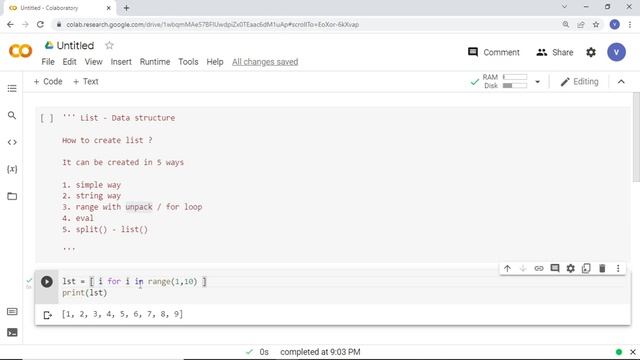Image resolution: width=640 pixels, height=360 pixels.
Task: Open a new browser tab
Action: click(x=126, y=8)
